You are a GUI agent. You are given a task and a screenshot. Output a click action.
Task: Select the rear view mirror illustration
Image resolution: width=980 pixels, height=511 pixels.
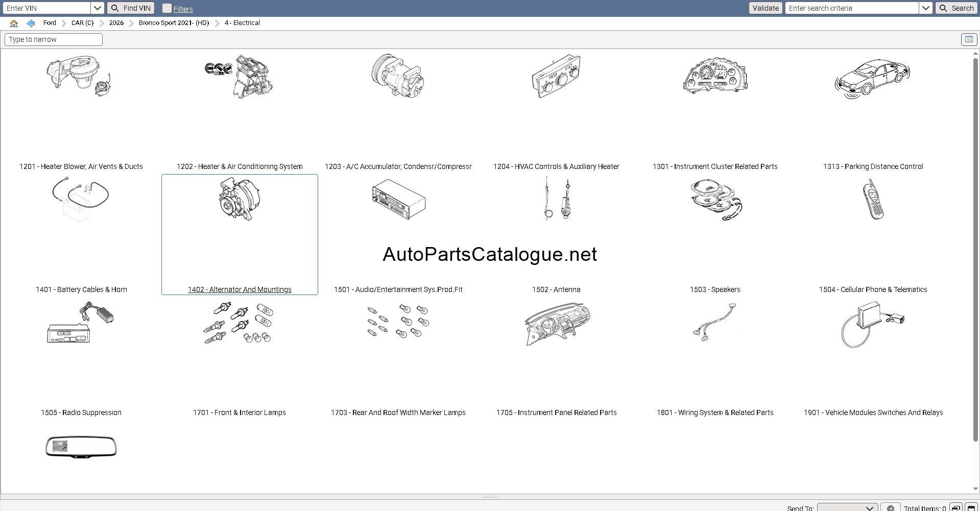click(81, 447)
